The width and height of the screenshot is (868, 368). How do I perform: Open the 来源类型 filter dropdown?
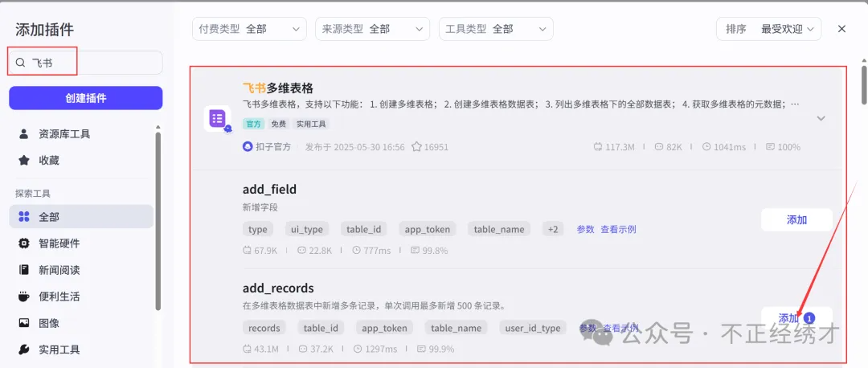coord(373,29)
